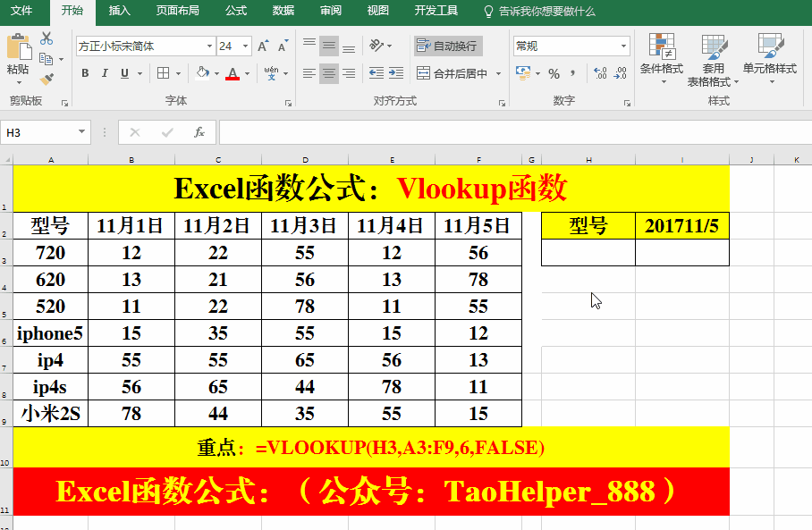Switch to the 审阅 tab
The width and height of the screenshot is (812, 530).
330,11
